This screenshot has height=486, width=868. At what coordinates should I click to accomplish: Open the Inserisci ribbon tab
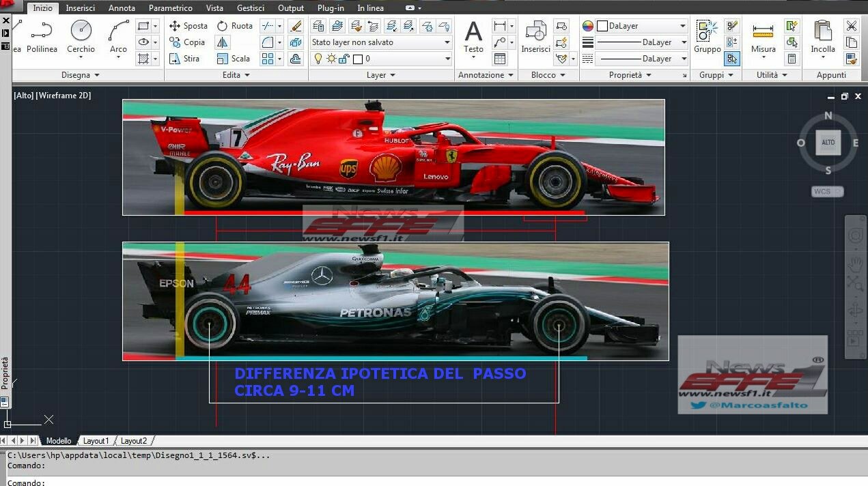[x=80, y=8]
